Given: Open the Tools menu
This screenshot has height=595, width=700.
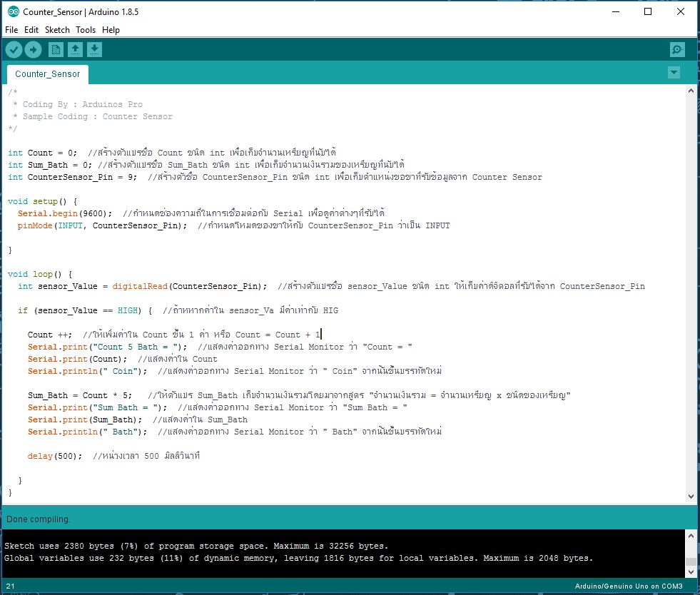Looking at the screenshot, I should pyautogui.click(x=86, y=29).
